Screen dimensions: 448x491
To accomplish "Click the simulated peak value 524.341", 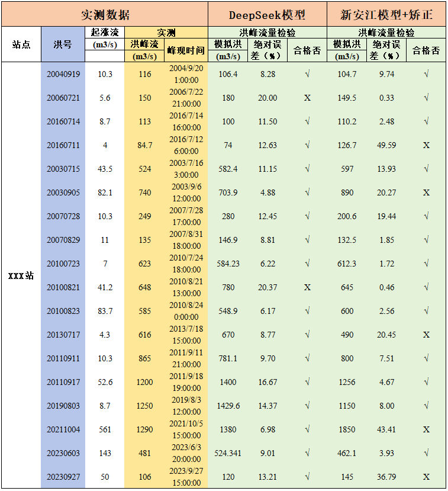I will click(x=228, y=453).
